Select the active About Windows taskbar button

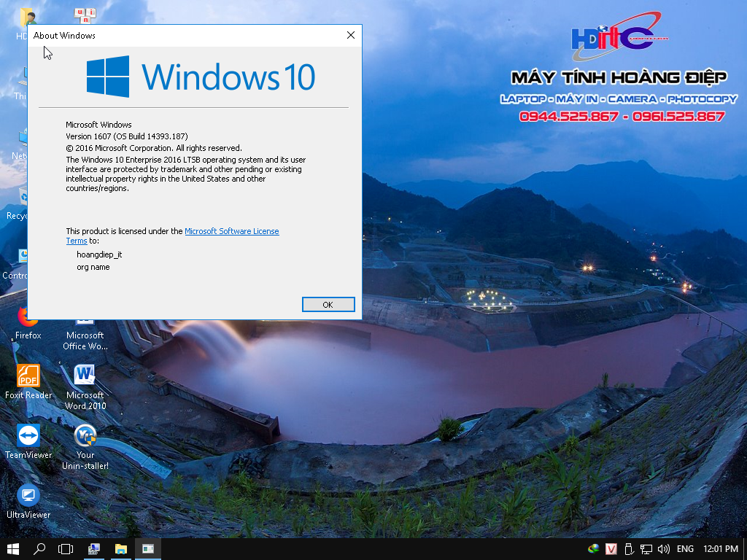(x=148, y=549)
